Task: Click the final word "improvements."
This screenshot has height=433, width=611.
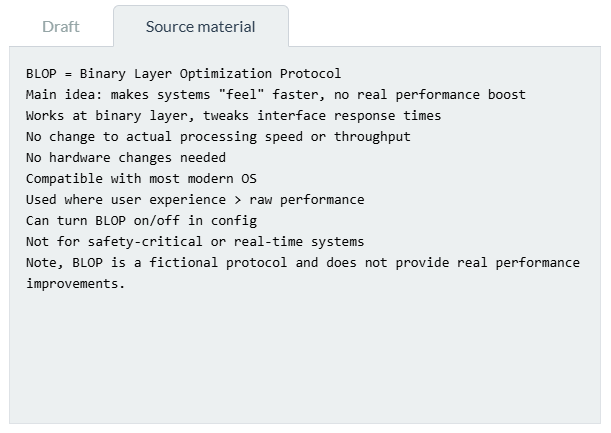Action: point(76,283)
